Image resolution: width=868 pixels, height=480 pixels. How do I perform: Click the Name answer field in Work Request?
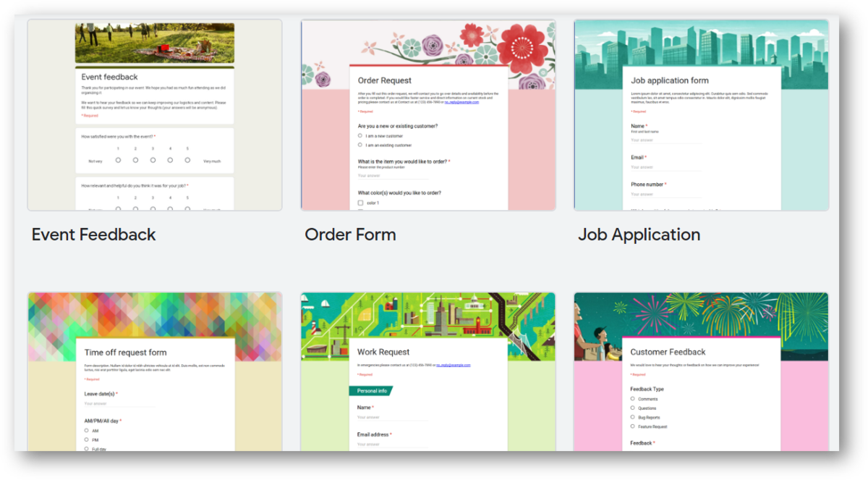392,417
